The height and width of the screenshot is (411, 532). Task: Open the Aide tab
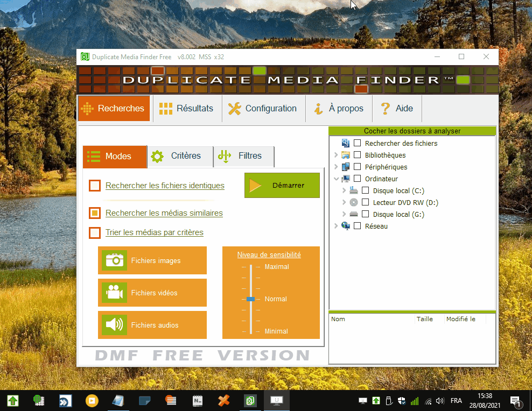[397, 109]
